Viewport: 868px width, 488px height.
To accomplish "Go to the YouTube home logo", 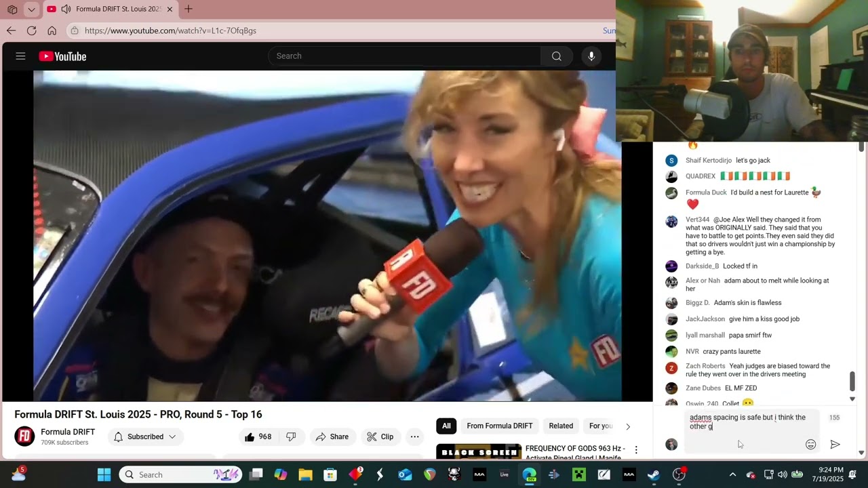I will click(x=62, y=56).
